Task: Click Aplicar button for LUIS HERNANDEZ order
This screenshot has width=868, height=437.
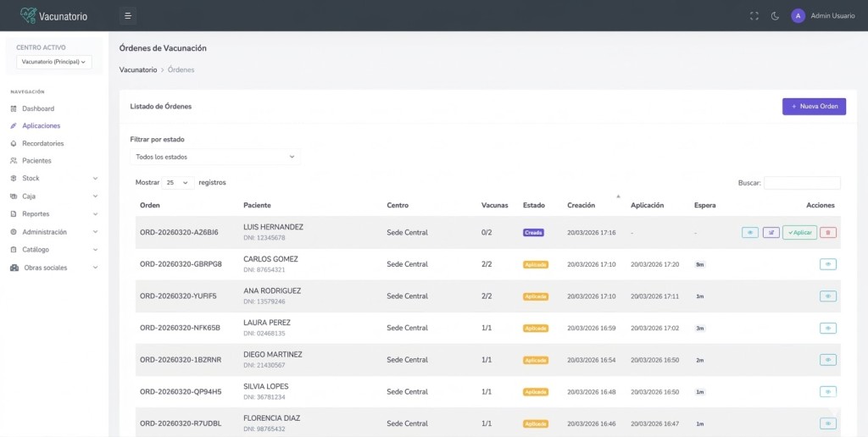Action: [x=799, y=232]
